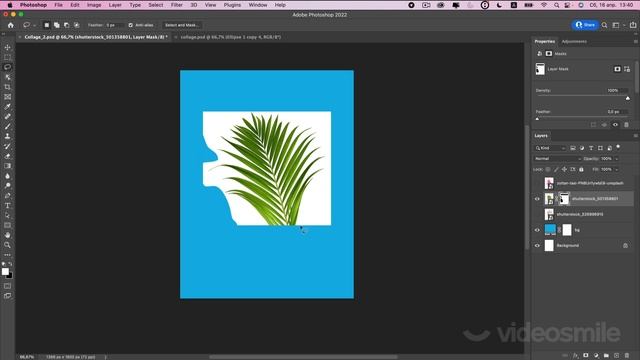Select the layer mask thumbnail of shutterstock_501358801
The image size is (640, 360).
tap(564, 199)
